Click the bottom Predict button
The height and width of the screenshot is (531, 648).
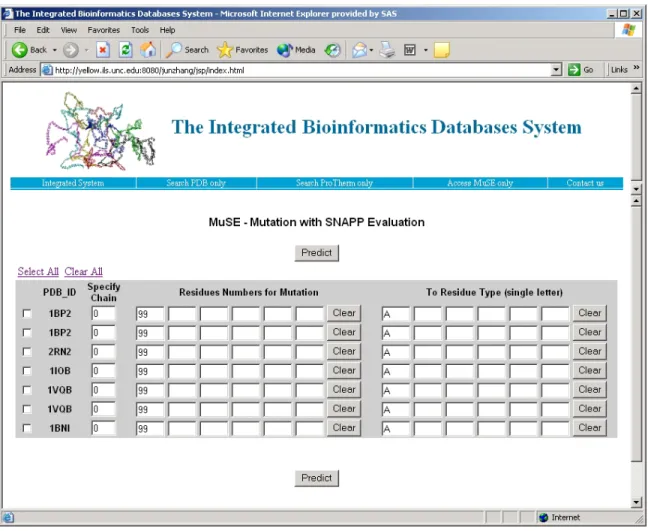point(317,478)
